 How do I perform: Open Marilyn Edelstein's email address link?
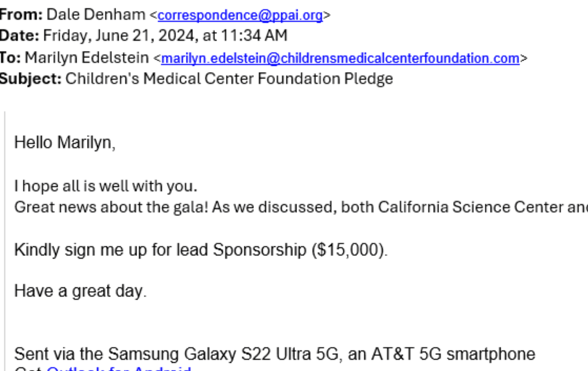(340, 58)
